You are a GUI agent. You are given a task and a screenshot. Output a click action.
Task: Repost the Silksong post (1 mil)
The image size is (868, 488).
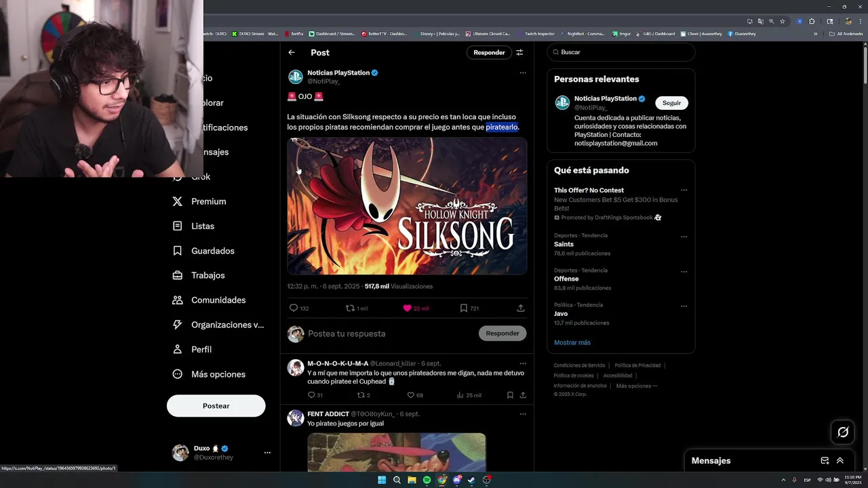357,308
